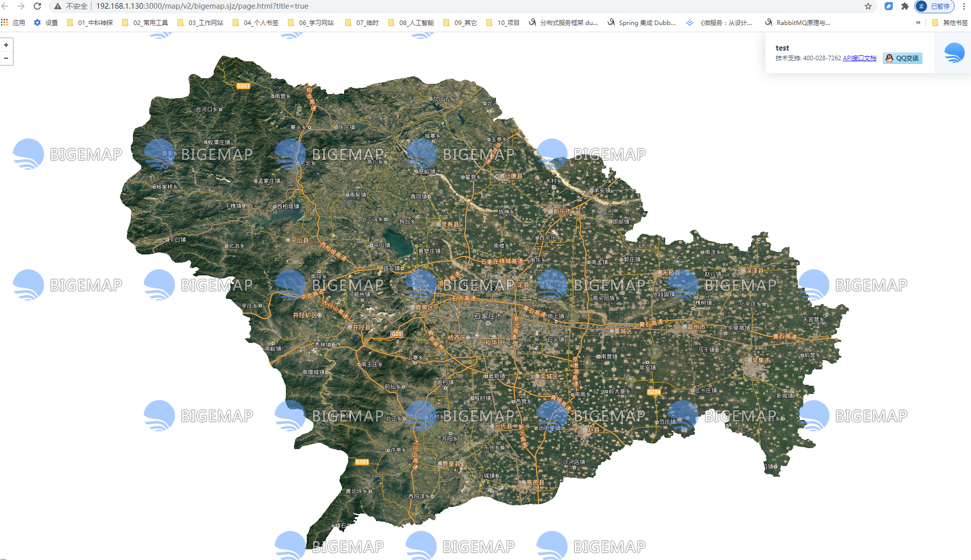971x560 pixels.
Task: Click the S201 road shield on the map
Action: [243, 86]
